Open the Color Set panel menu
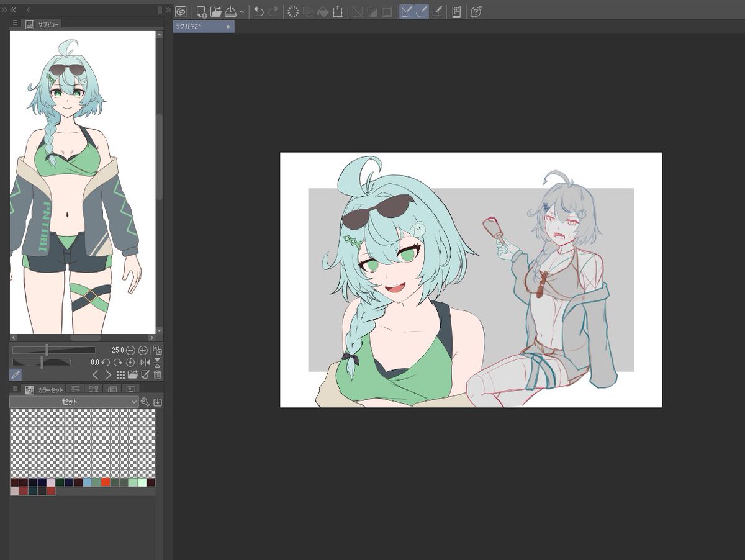 16,389
